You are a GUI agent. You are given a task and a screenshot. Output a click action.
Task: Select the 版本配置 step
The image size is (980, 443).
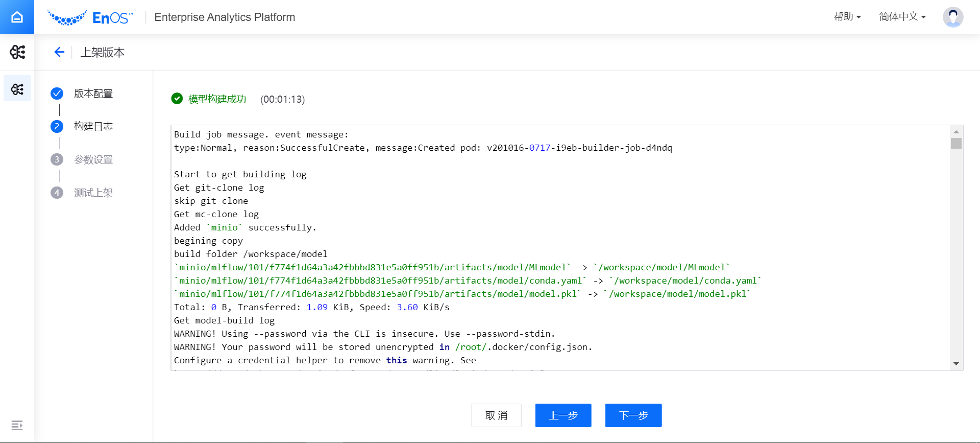point(93,94)
